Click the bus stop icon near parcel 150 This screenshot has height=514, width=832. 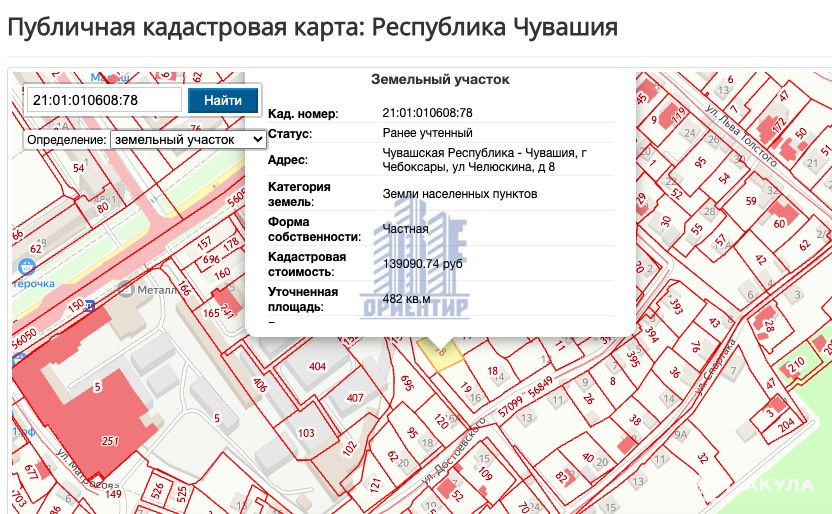pos(89,306)
